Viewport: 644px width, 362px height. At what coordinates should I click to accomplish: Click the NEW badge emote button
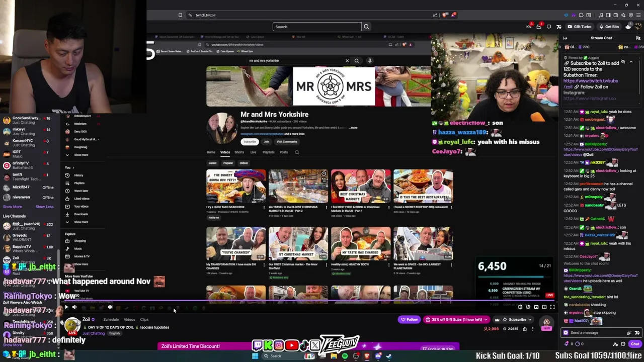546,323
